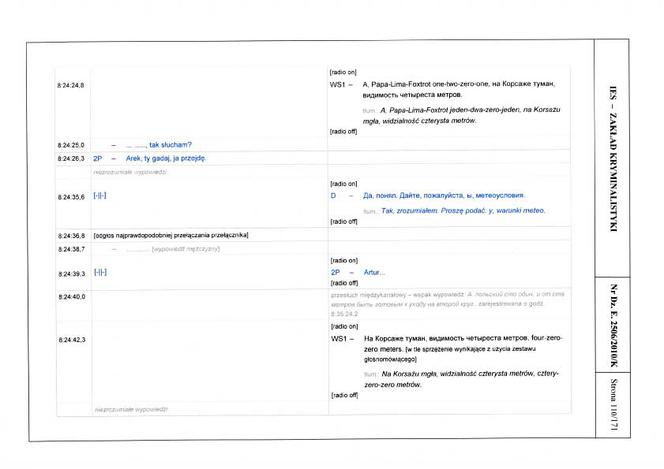Click the note about 'przełączania przełącznika'

[171, 235]
